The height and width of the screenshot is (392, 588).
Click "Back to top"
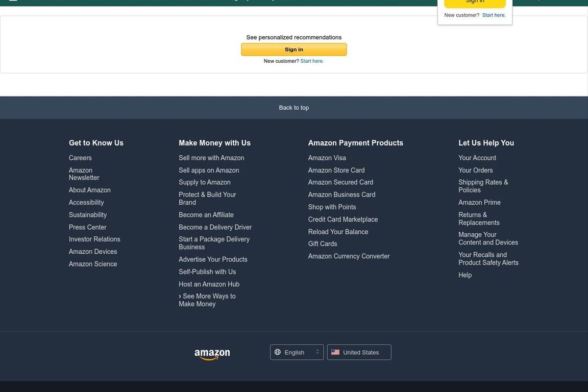(293, 107)
